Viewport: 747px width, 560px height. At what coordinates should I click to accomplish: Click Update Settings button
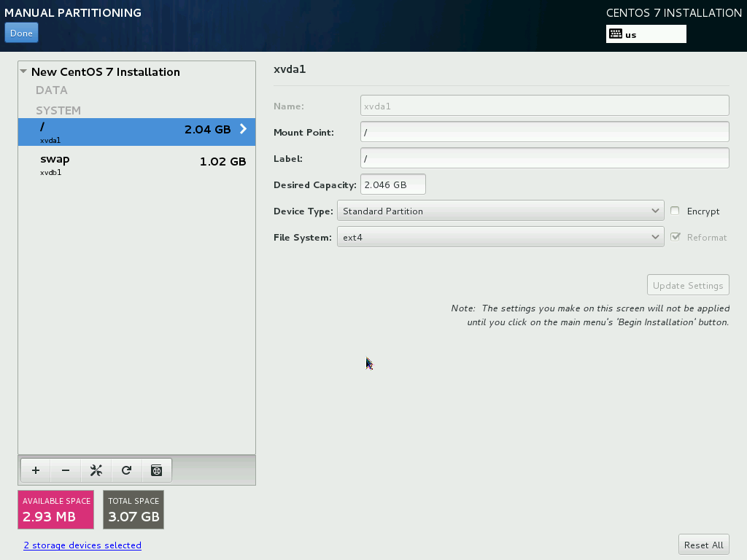[688, 285]
